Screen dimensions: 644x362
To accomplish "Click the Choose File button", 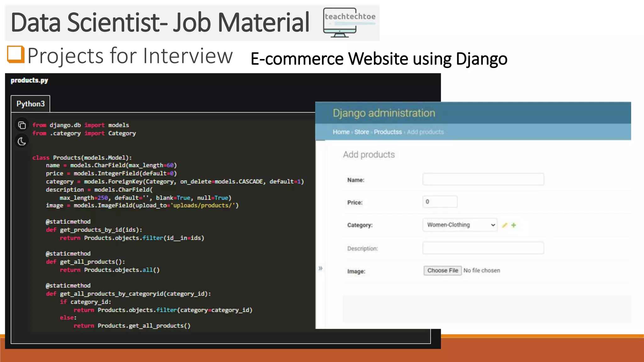I will coord(442,271).
